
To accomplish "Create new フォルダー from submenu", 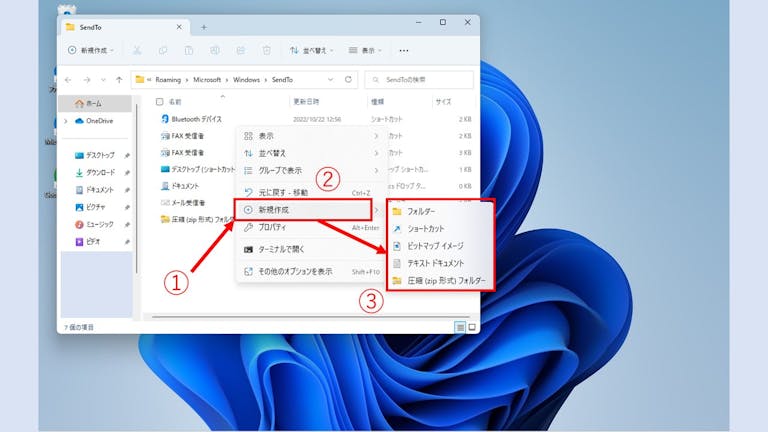I will pyautogui.click(x=441, y=212).
